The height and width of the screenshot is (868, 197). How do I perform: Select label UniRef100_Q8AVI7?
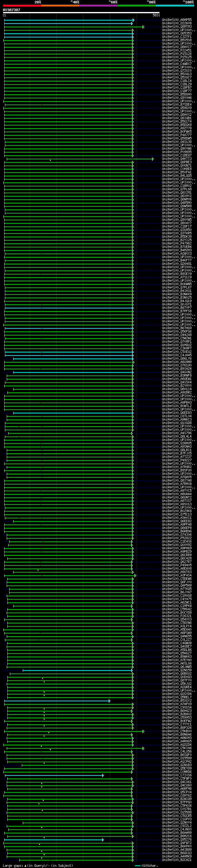[x=177, y=47]
